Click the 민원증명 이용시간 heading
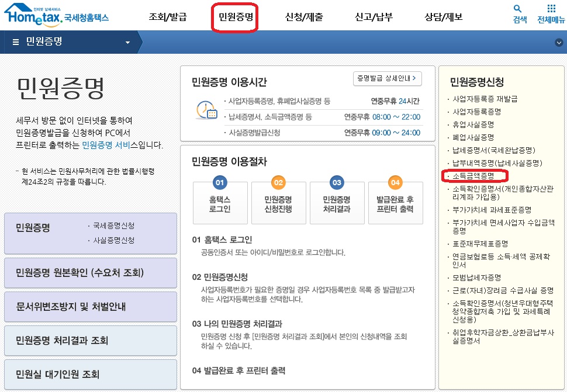This screenshot has height=392, width=567. (x=229, y=82)
